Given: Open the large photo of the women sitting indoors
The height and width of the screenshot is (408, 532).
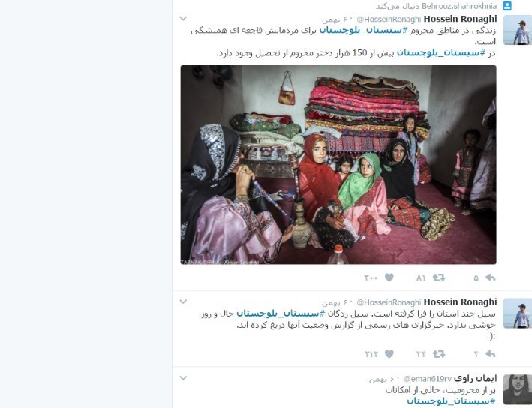Looking at the screenshot, I should pos(338,164).
